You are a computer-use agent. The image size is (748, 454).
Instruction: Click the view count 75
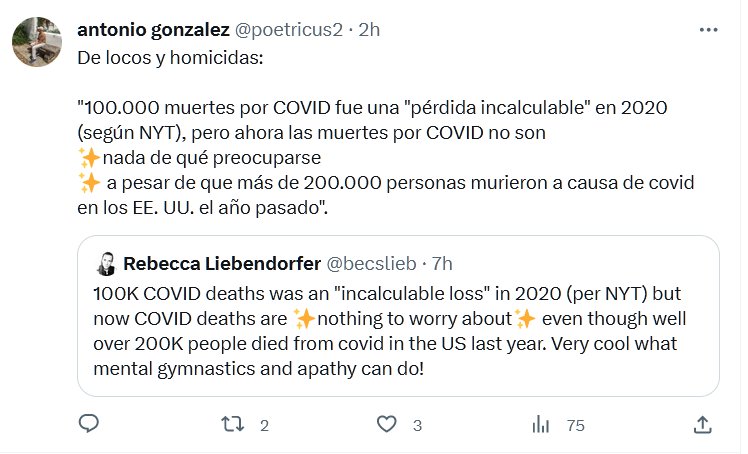[x=575, y=426]
